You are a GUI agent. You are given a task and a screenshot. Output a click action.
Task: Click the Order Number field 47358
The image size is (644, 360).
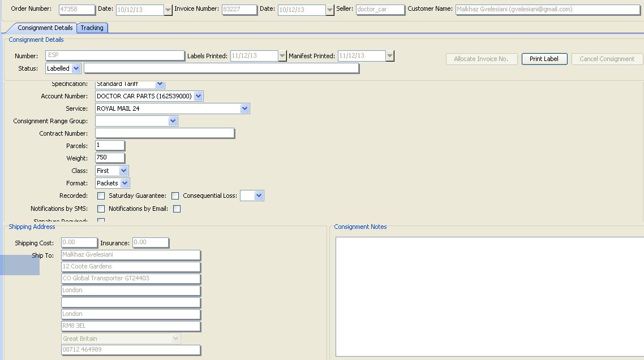coord(77,10)
